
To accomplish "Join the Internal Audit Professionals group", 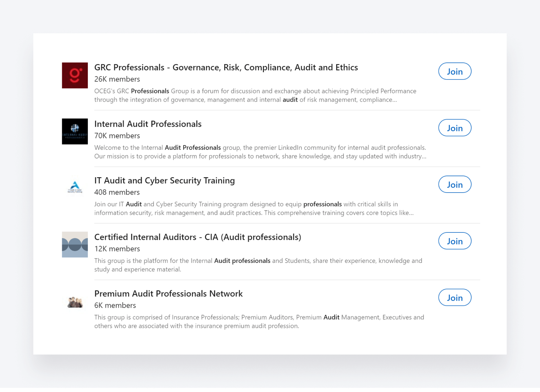I will (x=455, y=128).
